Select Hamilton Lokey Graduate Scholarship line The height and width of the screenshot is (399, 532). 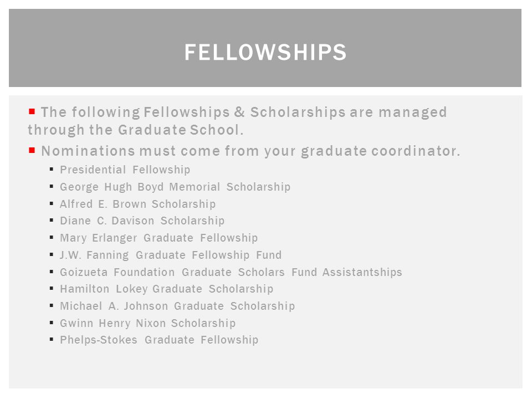(167, 289)
